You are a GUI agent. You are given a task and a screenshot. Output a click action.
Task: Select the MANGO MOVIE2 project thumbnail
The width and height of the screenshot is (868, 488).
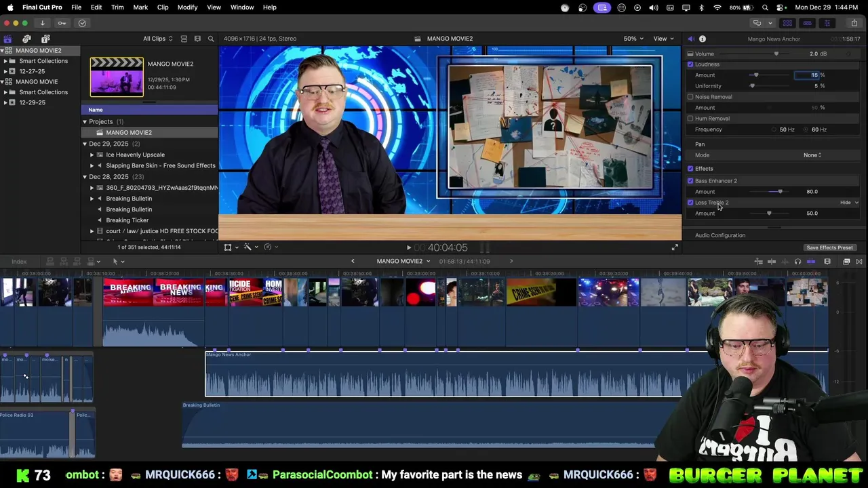pyautogui.click(x=117, y=77)
